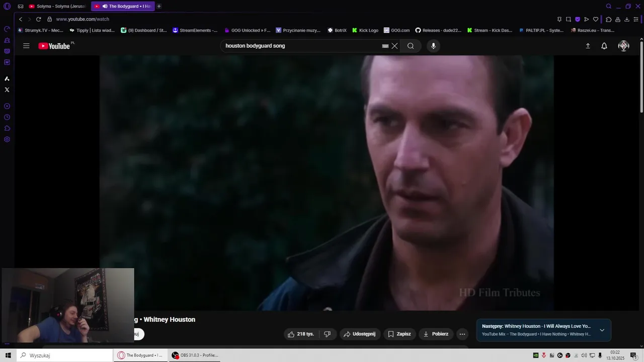
Task: Open Aria AI sidebar icon
Action: 7,79
